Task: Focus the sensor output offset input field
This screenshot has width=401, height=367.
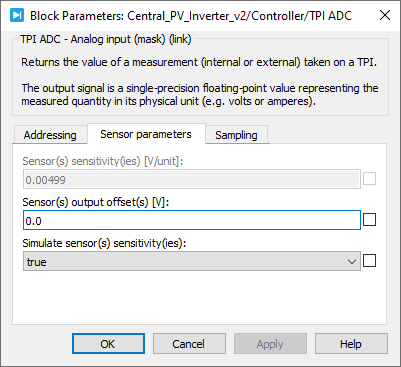Action: 192,220
